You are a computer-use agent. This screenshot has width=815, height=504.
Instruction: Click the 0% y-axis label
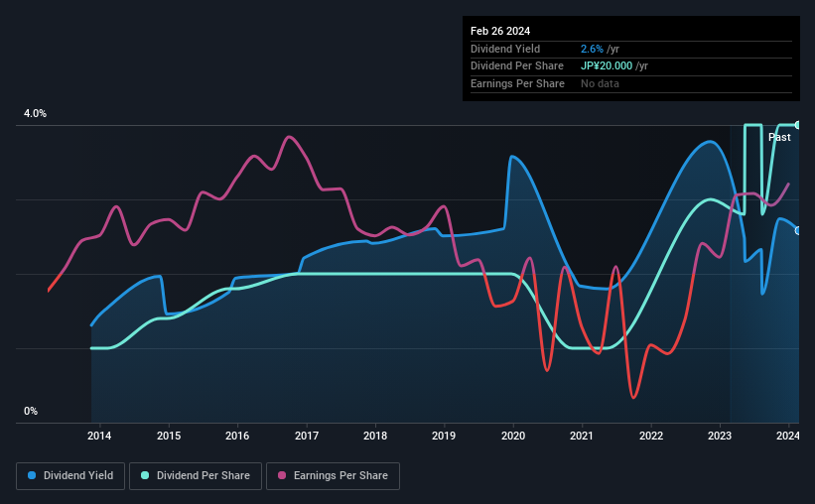click(x=31, y=411)
